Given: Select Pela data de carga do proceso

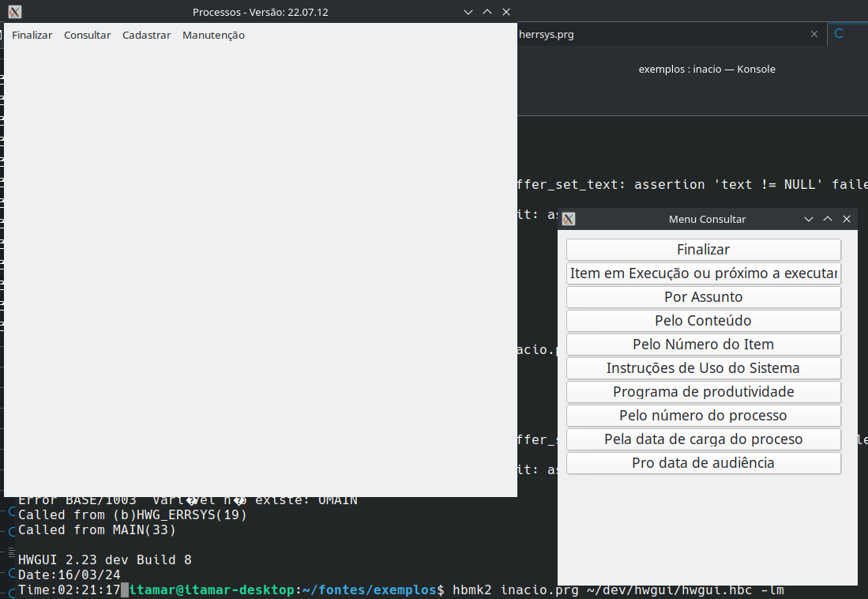Looking at the screenshot, I should pyautogui.click(x=703, y=439).
